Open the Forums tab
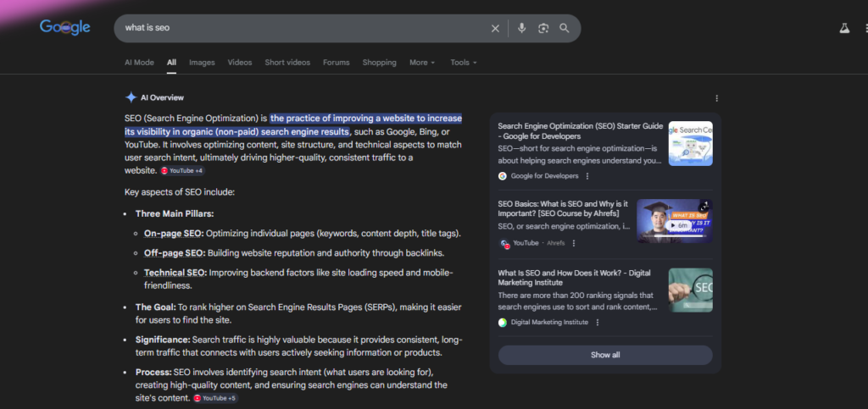 point(337,63)
